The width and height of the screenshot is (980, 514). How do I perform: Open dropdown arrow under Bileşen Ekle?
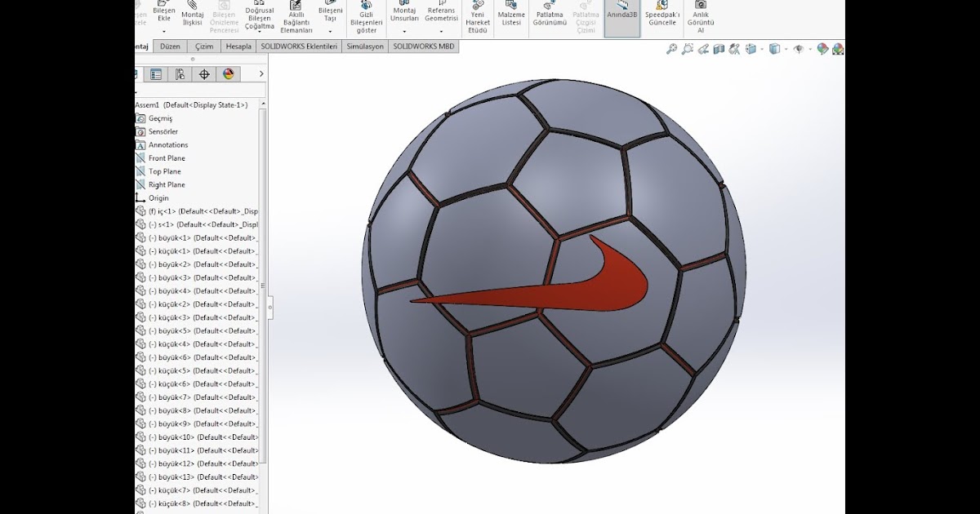click(164, 31)
